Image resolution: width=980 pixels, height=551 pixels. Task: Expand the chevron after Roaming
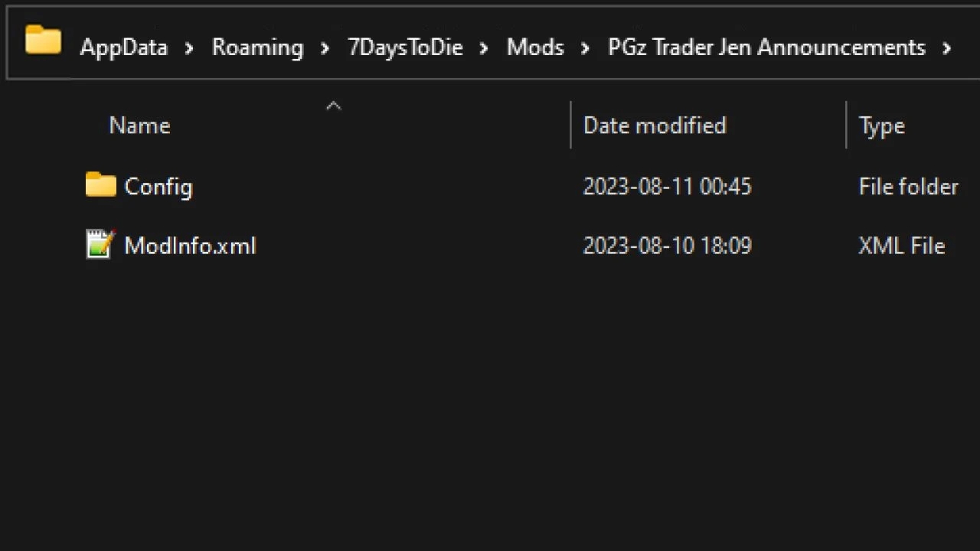(325, 48)
